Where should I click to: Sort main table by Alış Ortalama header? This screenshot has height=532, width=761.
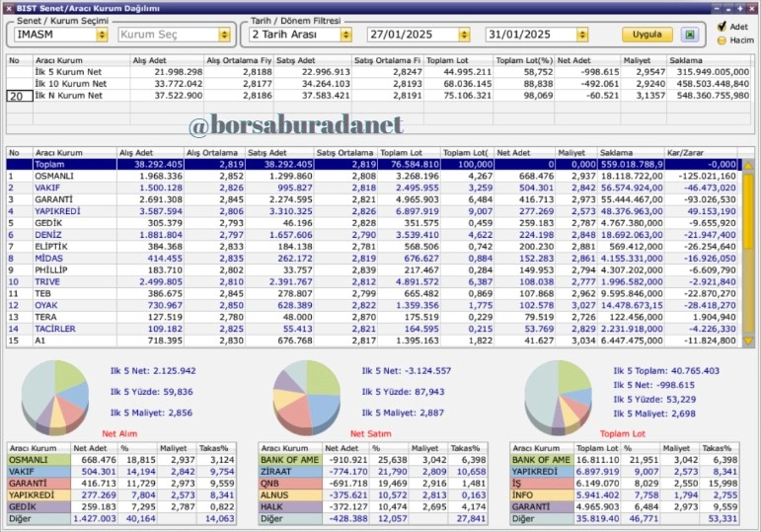(x=214, y=153)
